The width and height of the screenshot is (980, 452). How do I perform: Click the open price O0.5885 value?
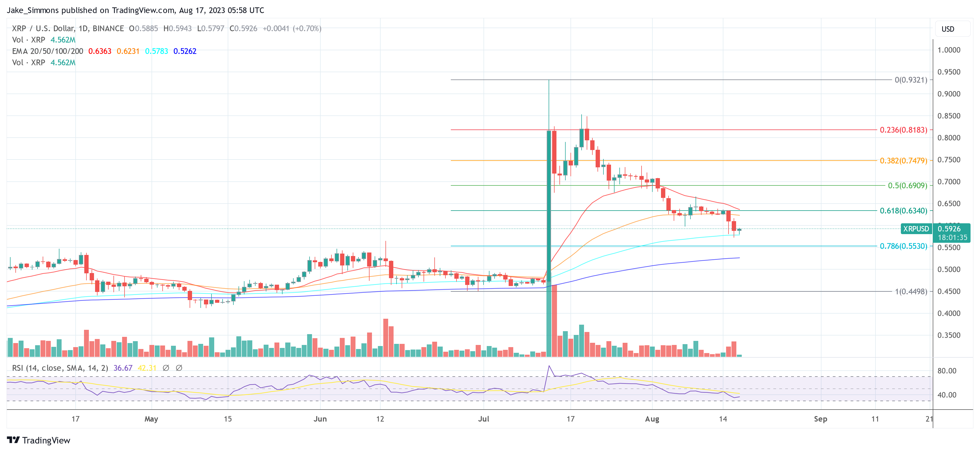coord(143,29)
